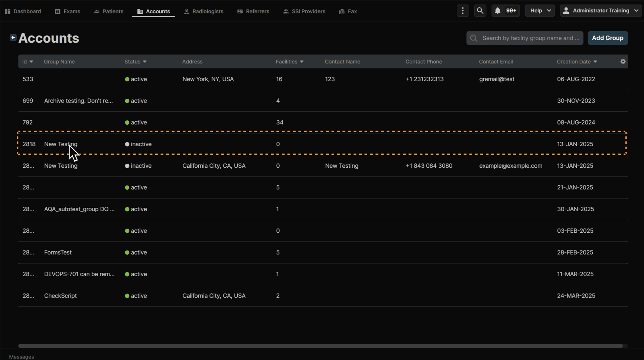This screenshot has width=644, height=360.
Task: Click the Add Group button
Action: (608, 38)
